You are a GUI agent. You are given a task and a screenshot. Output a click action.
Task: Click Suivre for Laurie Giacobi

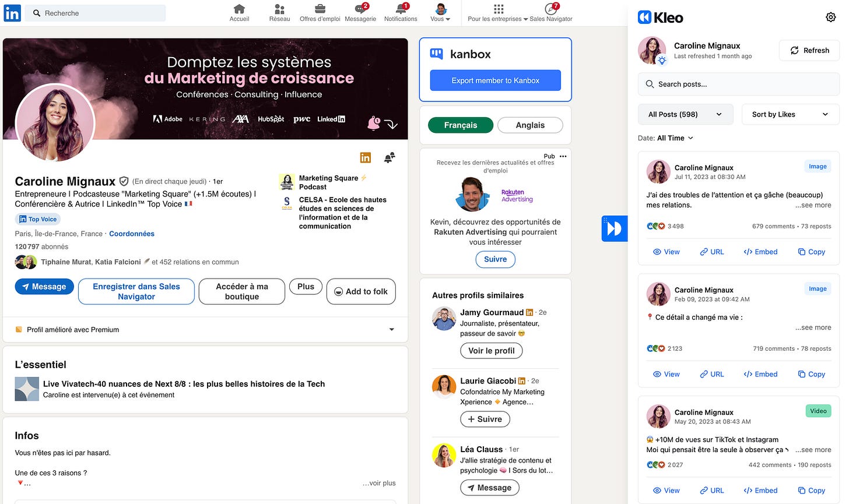click(x=485, y=419)
